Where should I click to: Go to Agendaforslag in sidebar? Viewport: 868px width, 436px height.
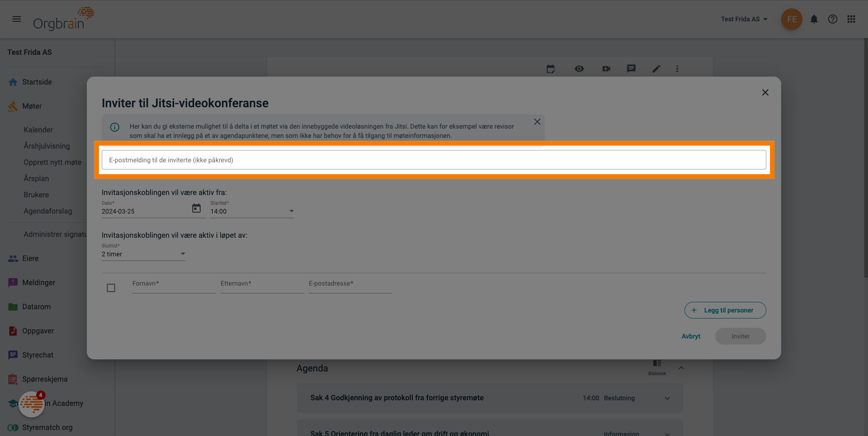click(48, 211)
